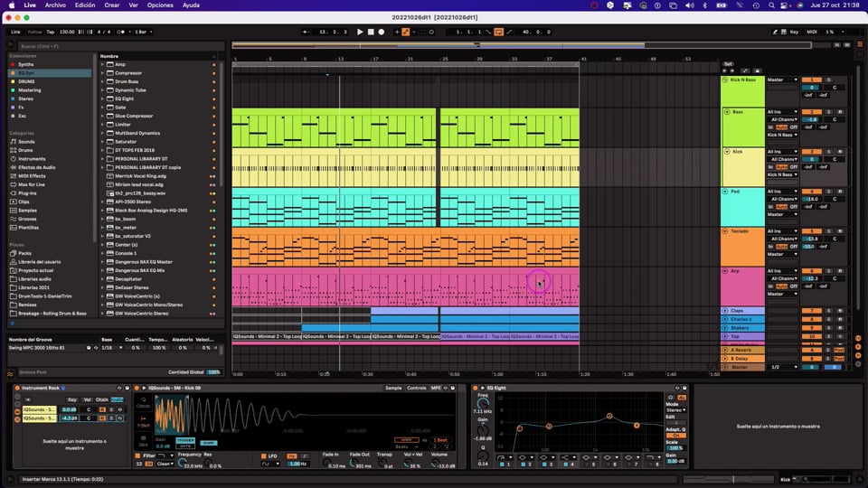Fold the Pad track
The image size is (868, 488).
click(725, 192)
